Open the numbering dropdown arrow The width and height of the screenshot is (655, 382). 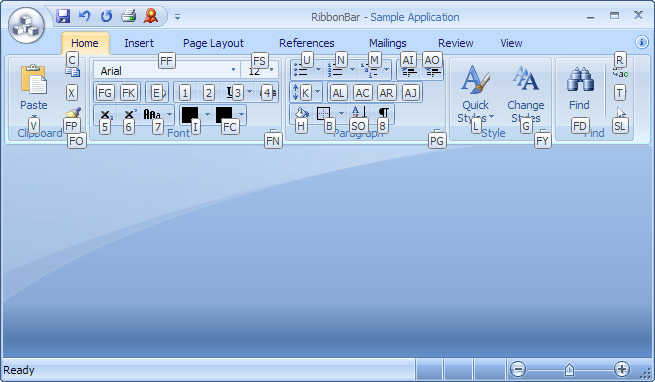(352, 70)
